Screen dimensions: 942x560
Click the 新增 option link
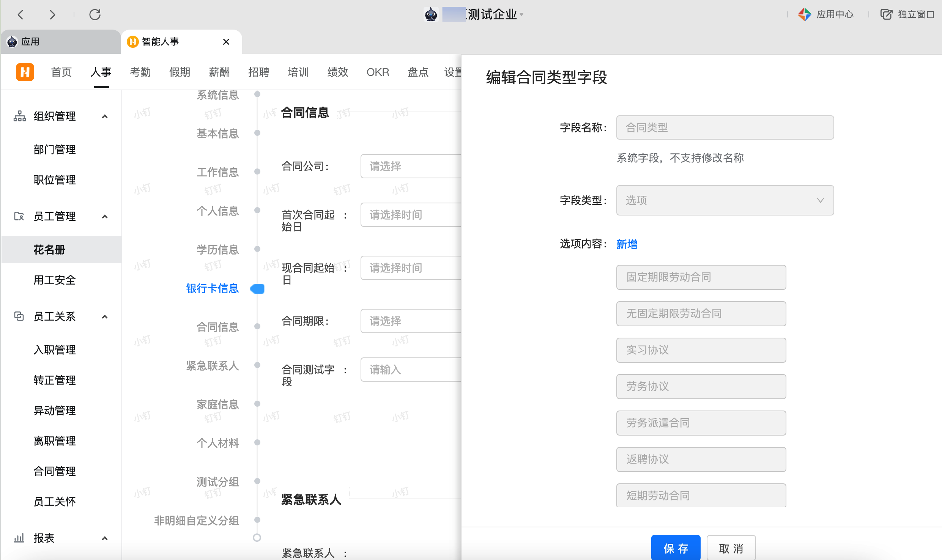coord(627,244)
